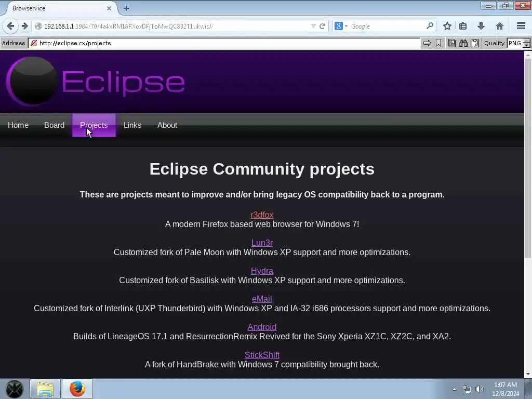Image resolution: width=532 pixels, height=399 pixels.
Task: Open the r3dfox project link
Action: click(x=262, y=215)
